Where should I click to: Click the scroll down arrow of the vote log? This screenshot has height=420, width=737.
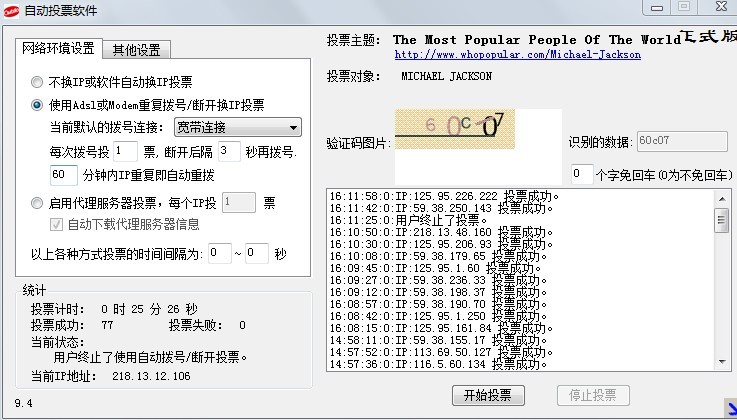[x=721, y=362]
